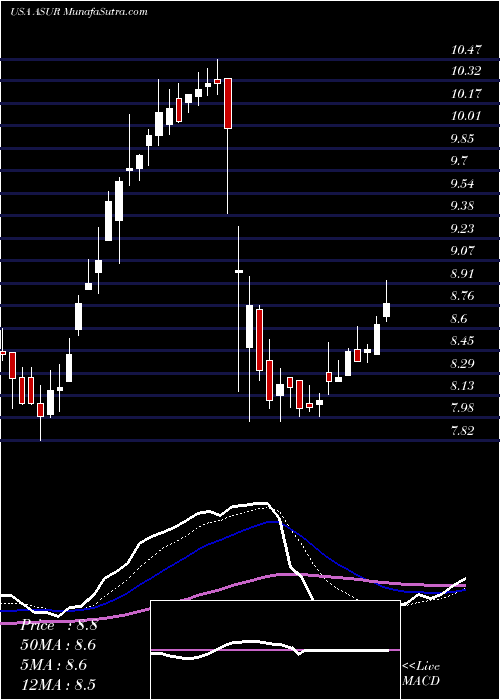Image resolution: width=500 pixels, height=700 pixels.
Task: Click the 10.32 price axis label
Action: tap(466, 71)
